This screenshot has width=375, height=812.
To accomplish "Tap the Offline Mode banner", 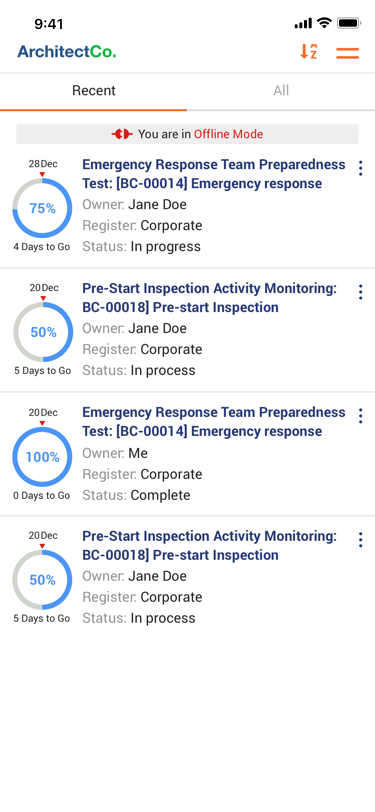I will pyautogui.click(x=188, y=134).
